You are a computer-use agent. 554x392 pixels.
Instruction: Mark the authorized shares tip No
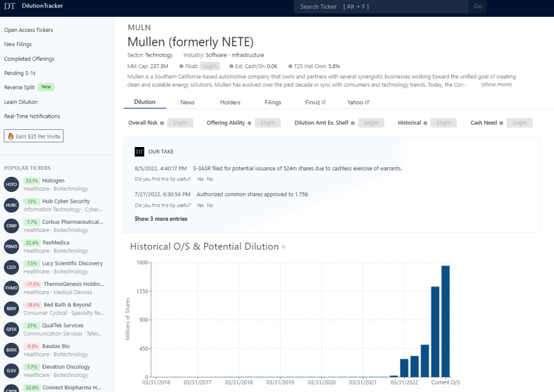coord(210,205)
